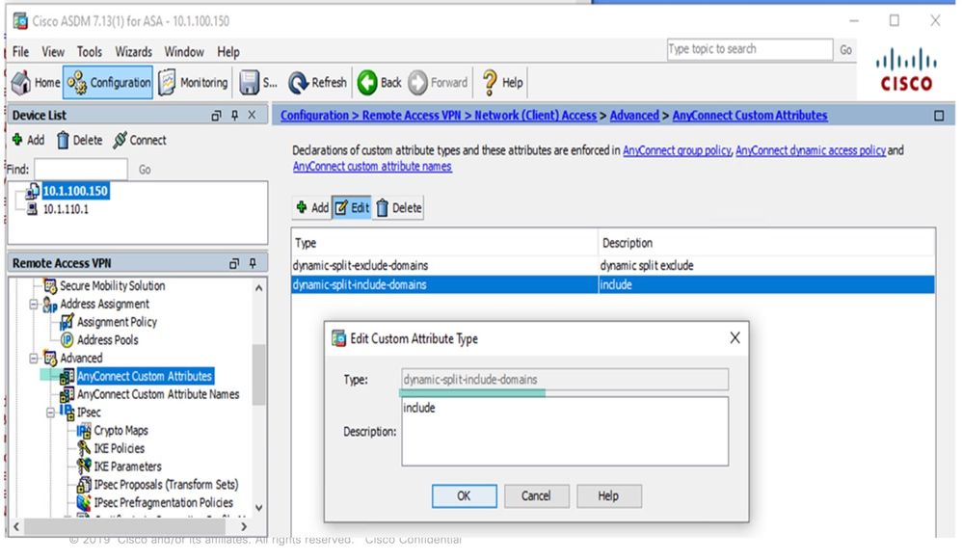This screenshot has width=962, height=560.
Task: Open the Home view
Action: [36, 82]
